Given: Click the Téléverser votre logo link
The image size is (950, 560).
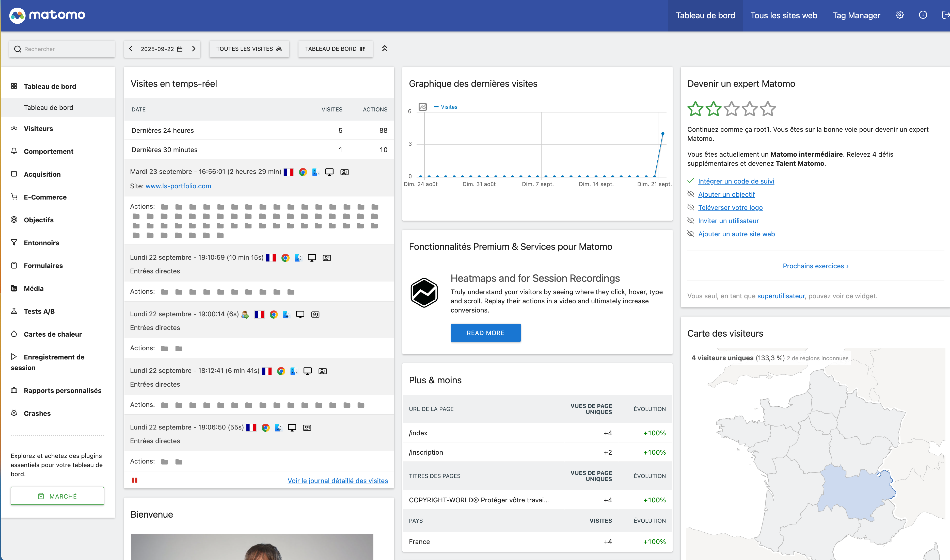Looking at the screenshot, I should click(730, 208).
